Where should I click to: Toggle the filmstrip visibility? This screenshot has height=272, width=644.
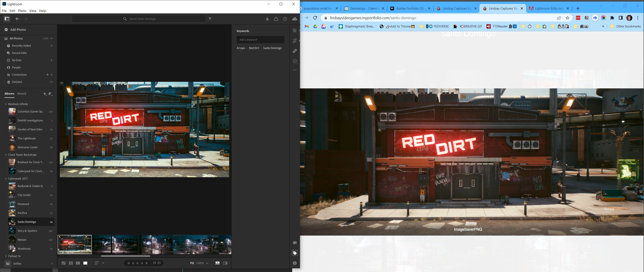(217, 263)
